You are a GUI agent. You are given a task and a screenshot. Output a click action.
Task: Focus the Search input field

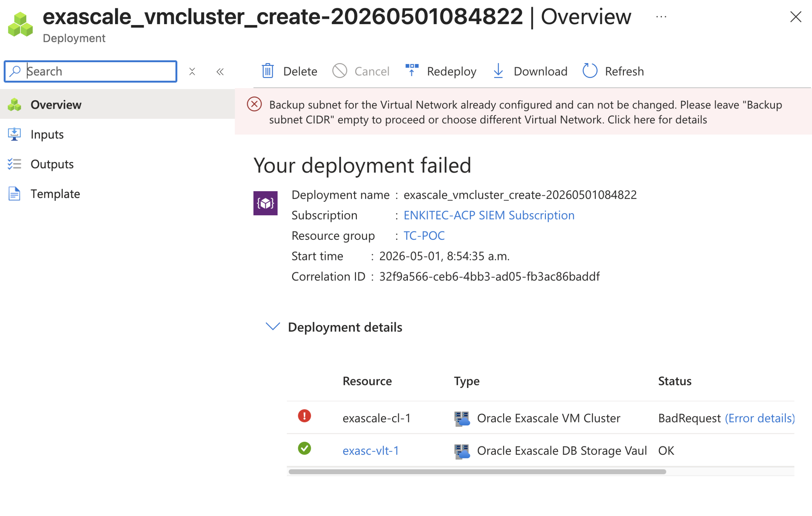point(90,71)
